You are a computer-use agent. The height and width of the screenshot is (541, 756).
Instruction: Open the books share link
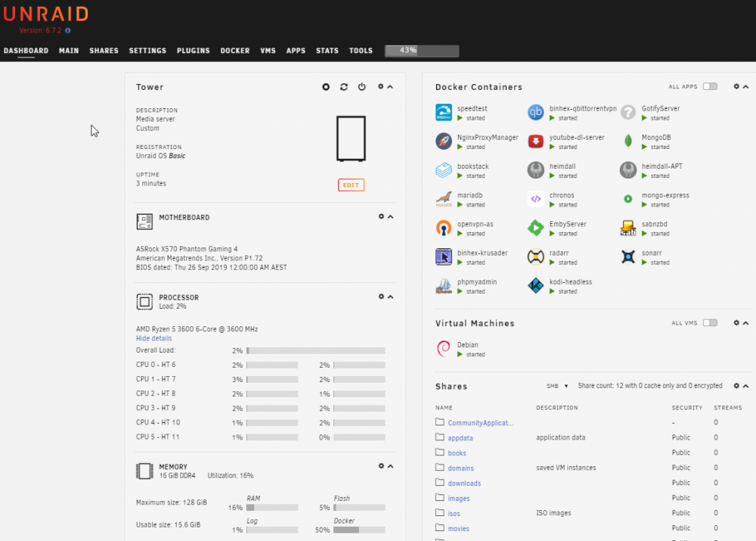457,453
